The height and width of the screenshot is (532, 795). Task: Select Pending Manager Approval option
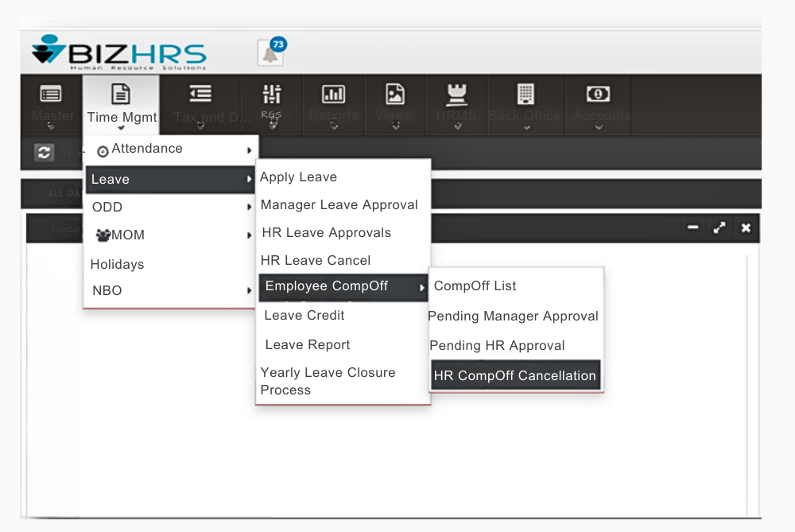point(514,316)
